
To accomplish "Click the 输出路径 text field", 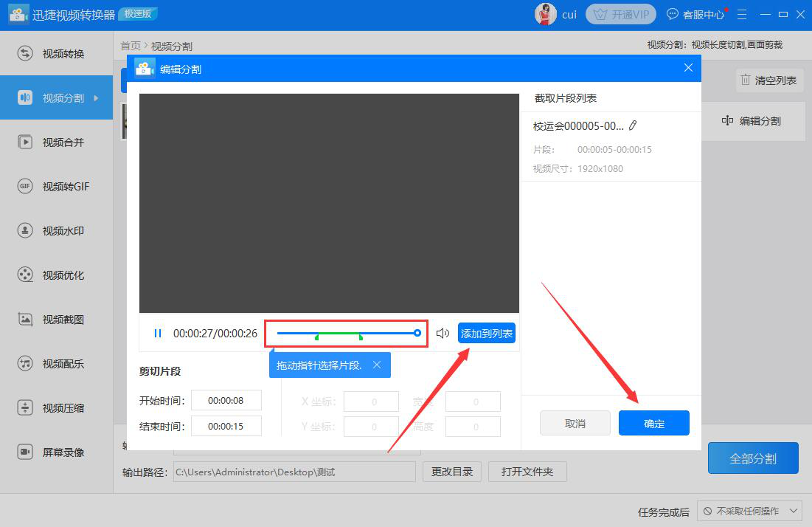I will (294, 472).
